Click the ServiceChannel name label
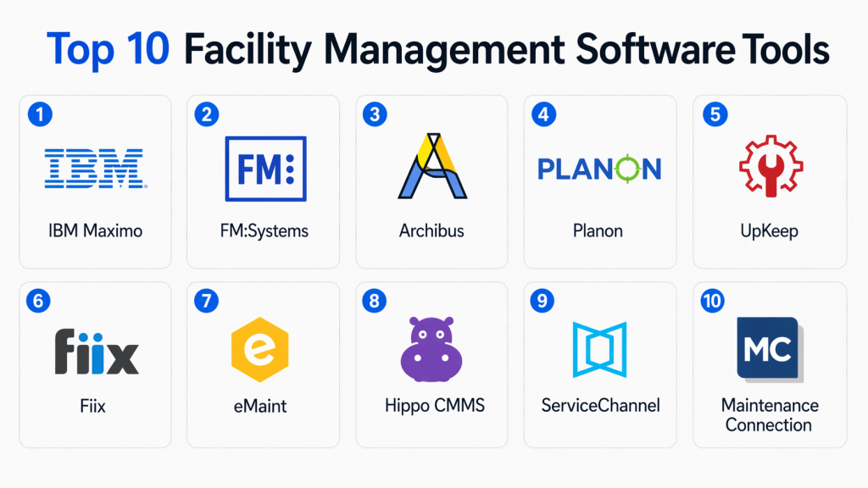Screen dimensions: 868x488 click(x=599, y=406)
